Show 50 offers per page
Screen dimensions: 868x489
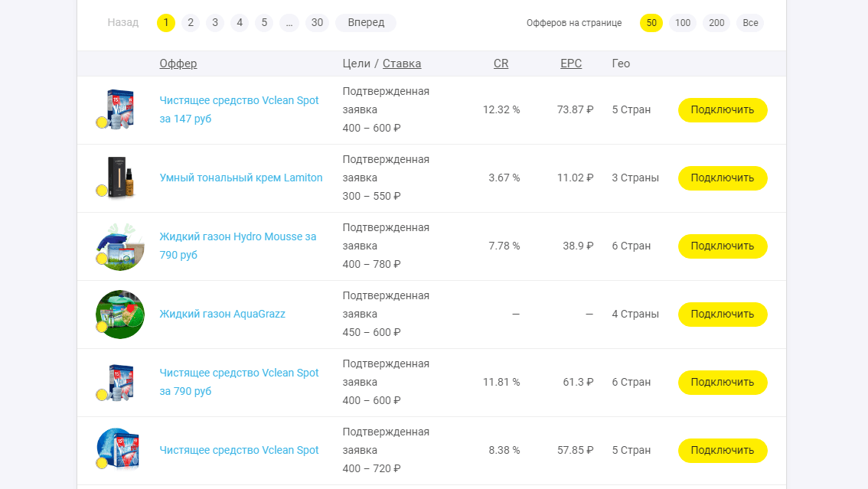click(651, 23)
